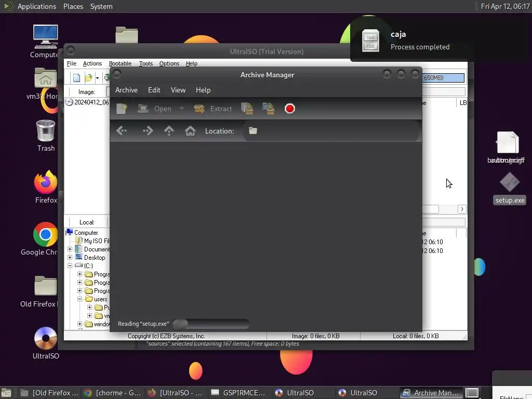Expand the Desktop node in the local tree
Viewport: 532px width, 399px height.
pos(70,258)
